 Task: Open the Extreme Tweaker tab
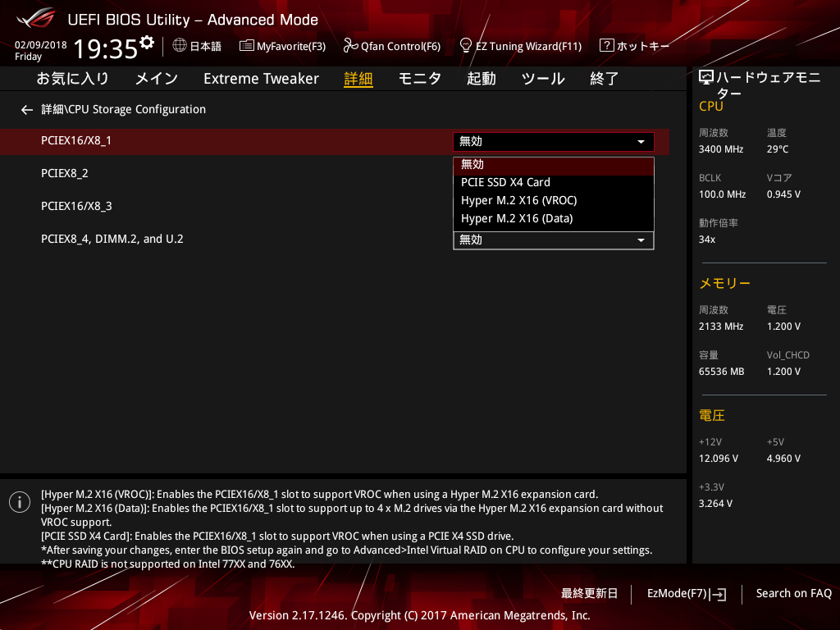pos(261,79)
